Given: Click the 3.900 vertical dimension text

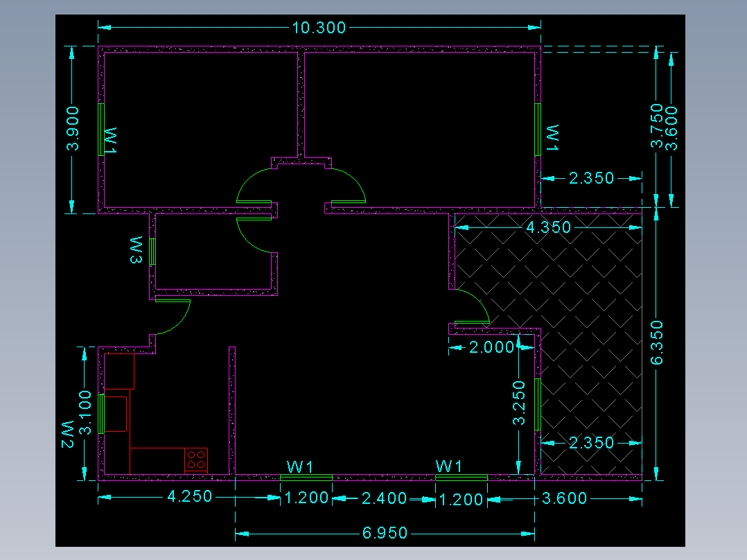Looking at the screenshot, I should [73, 128].
